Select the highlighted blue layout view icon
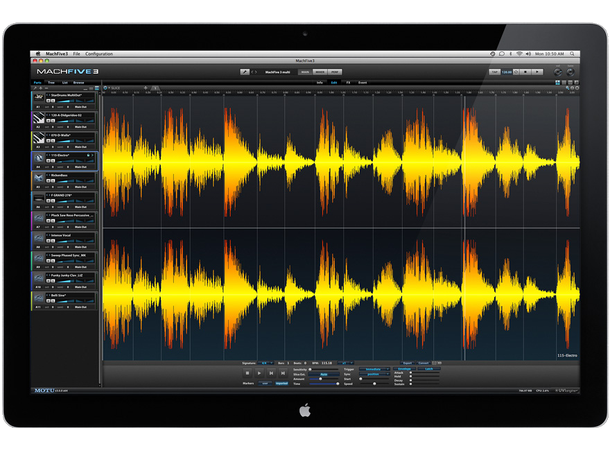This screenshot has width=610, height=450. pyautogui.click(x=557, y=82)
